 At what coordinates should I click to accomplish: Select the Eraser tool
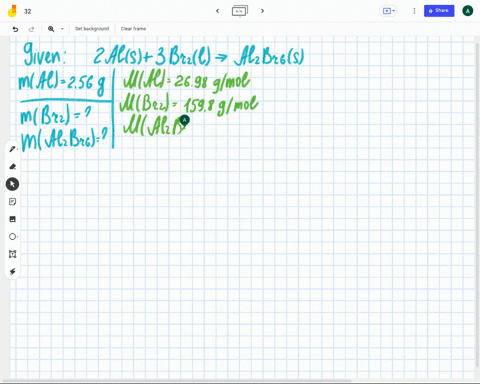click(x=12, y=166)
